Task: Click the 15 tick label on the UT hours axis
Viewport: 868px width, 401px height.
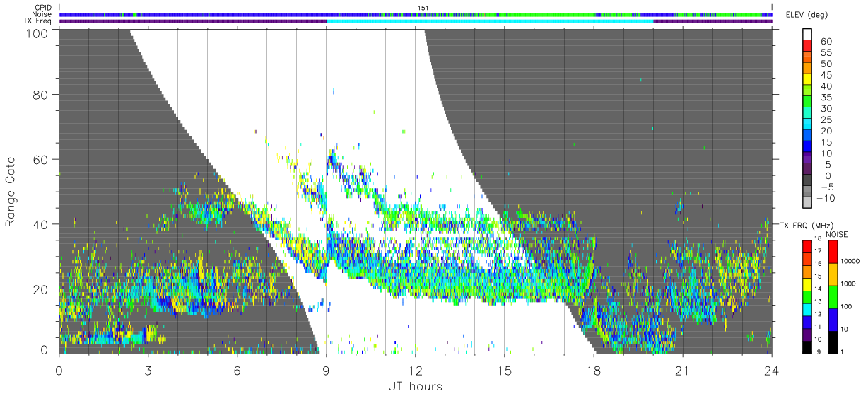Action: (505, 370)
